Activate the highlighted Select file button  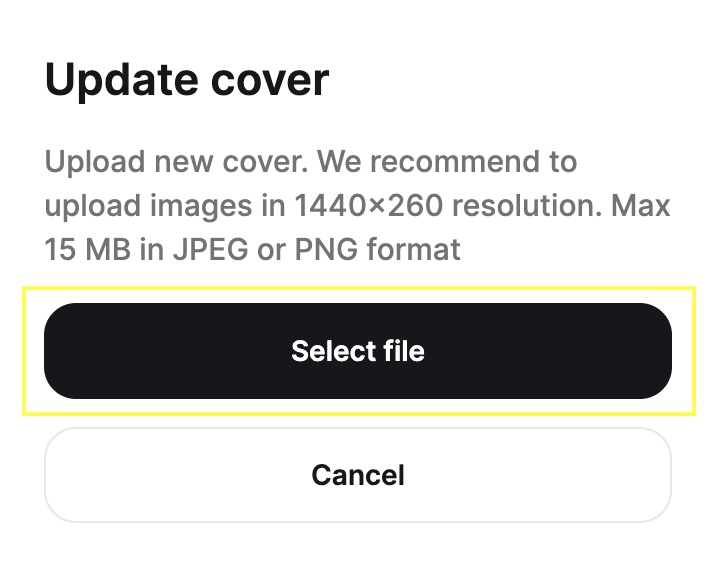(358, 351)
